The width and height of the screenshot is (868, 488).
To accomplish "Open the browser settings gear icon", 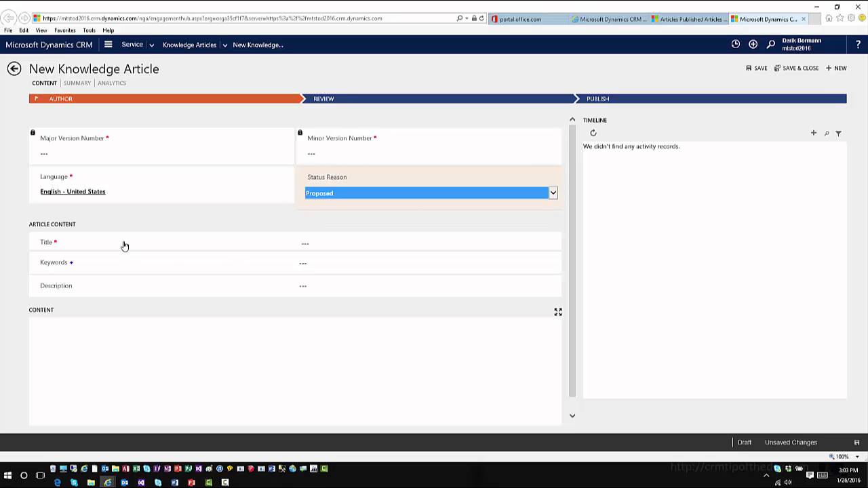I will [x=851, y=18].
